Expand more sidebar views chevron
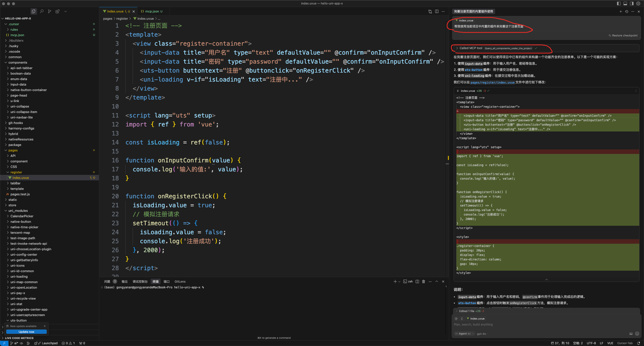The width and height of the screenshot is (644, 346). (x=65, y=11)
